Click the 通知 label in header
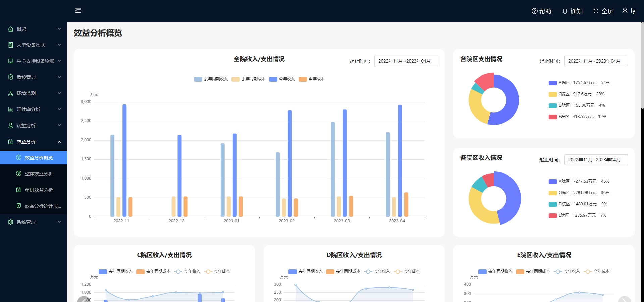Screen dimensions: 644x302 pos(576,11)
